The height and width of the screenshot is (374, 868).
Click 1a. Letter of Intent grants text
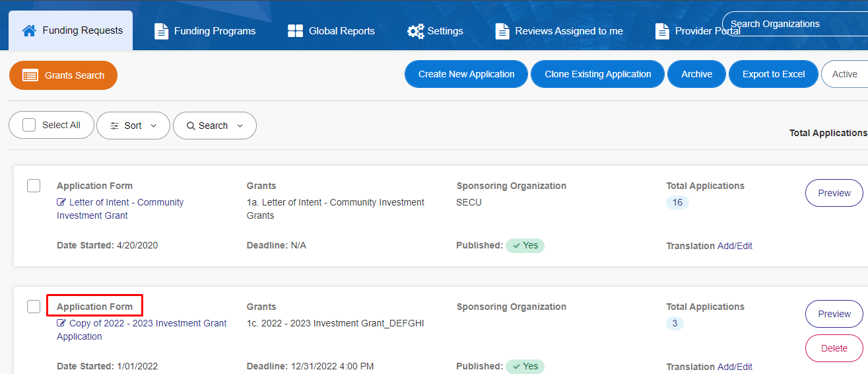click(x=335, y=209)
